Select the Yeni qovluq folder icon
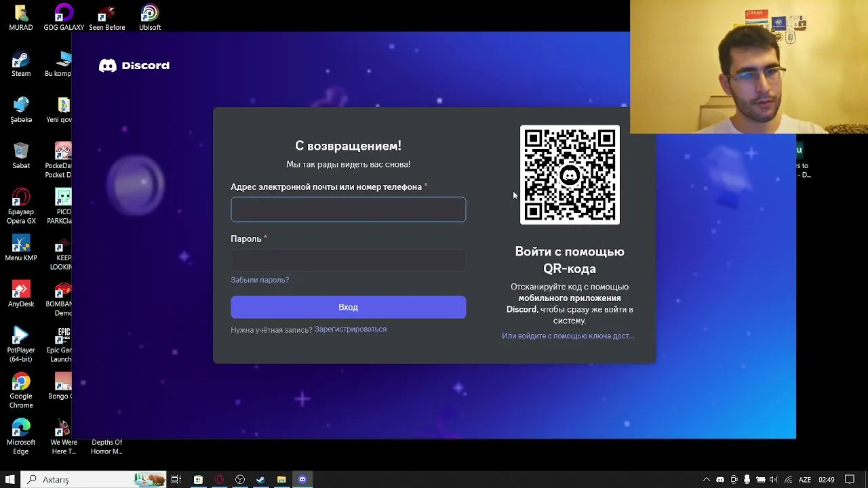This screenshot has height=488, width=868. (60, 110)
